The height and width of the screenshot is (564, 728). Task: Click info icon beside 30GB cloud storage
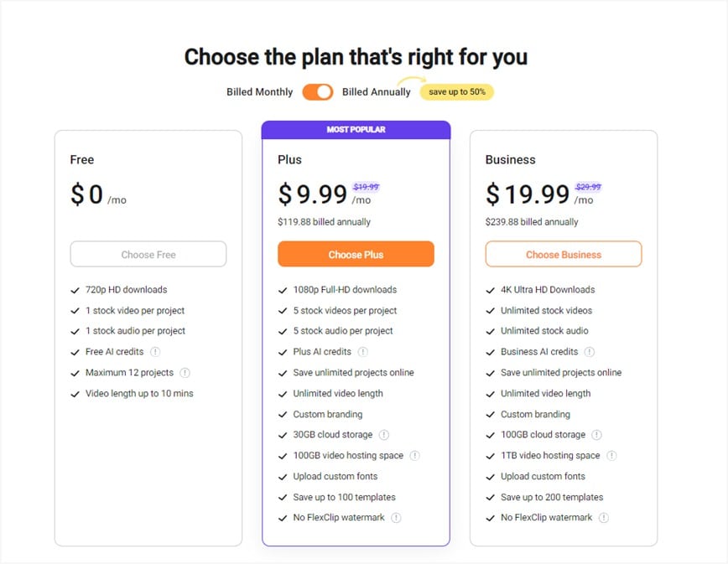click(x=384, y=435)
